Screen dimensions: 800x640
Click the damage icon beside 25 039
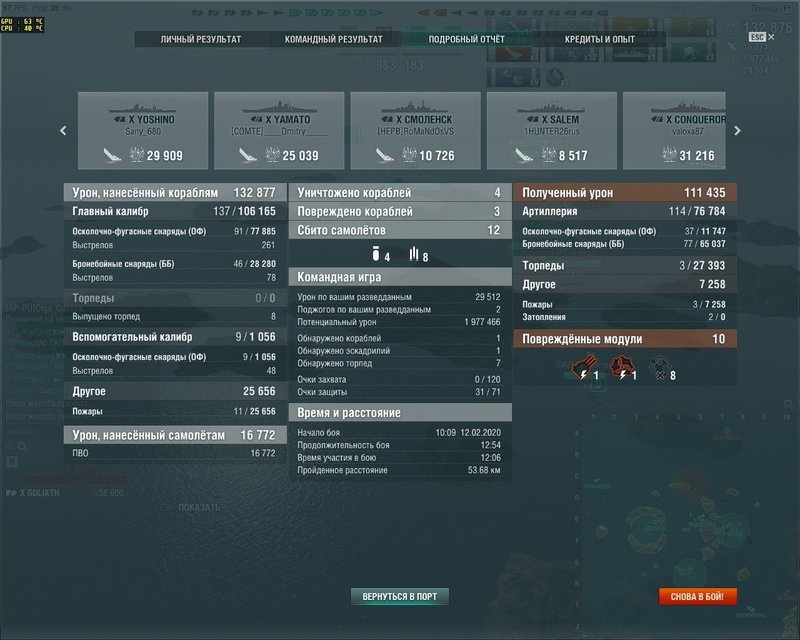tap(272, 154)
